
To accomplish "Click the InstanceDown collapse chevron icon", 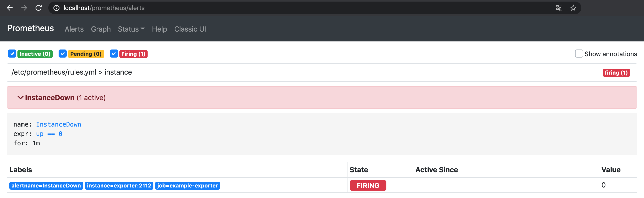I will tap(20, 97).
